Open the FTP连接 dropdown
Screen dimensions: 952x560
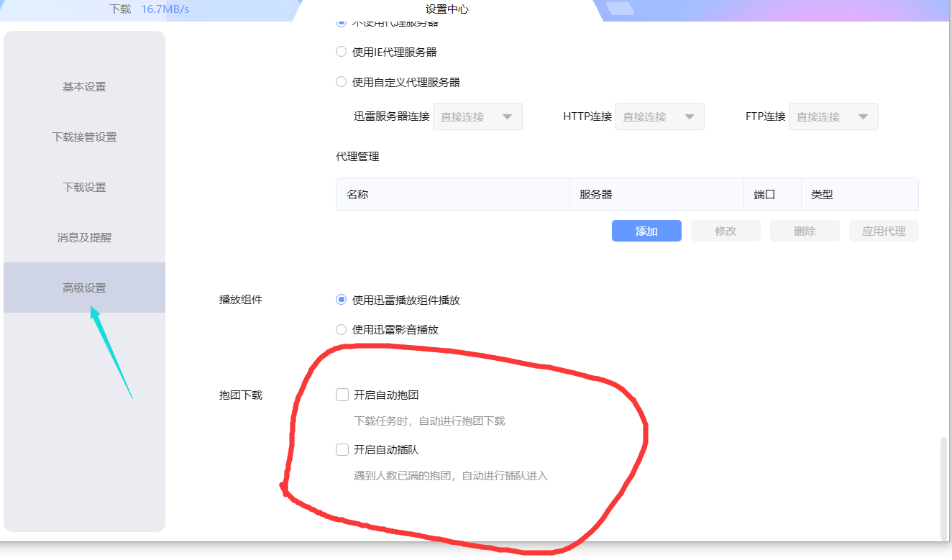coord(833,116)
